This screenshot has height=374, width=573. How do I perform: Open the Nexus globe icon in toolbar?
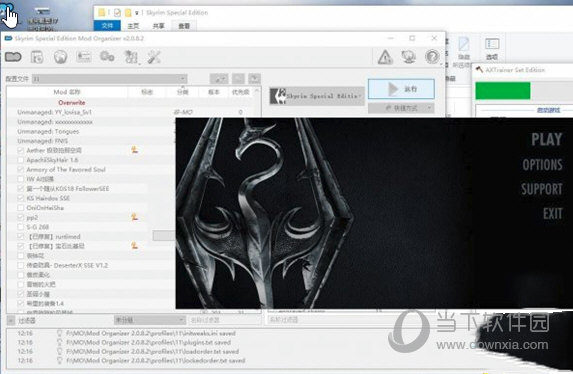(60, 57)
